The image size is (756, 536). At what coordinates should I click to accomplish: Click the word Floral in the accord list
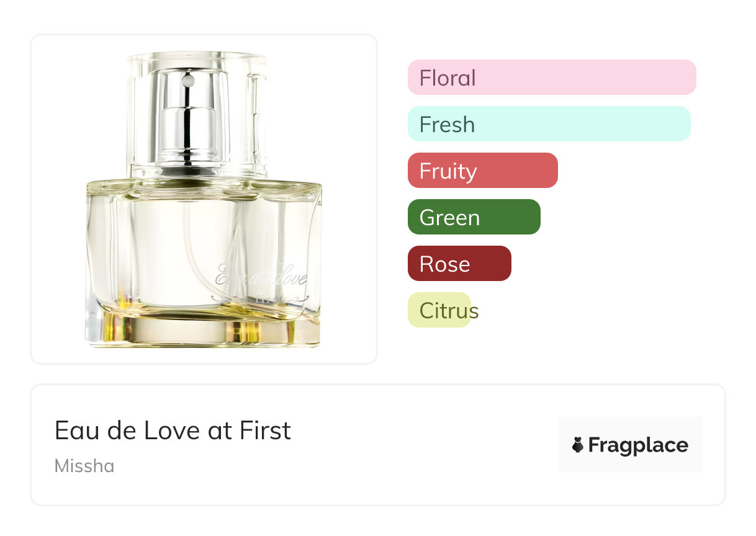448,78
